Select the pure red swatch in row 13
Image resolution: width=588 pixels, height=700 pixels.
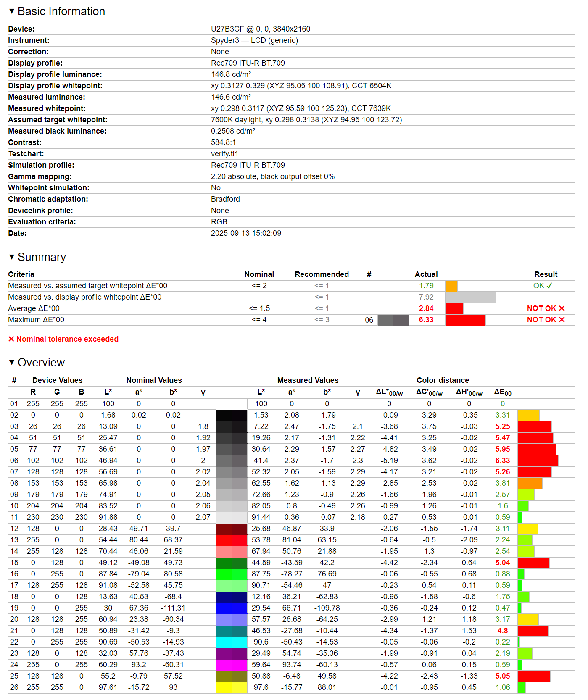pos(232,540)
